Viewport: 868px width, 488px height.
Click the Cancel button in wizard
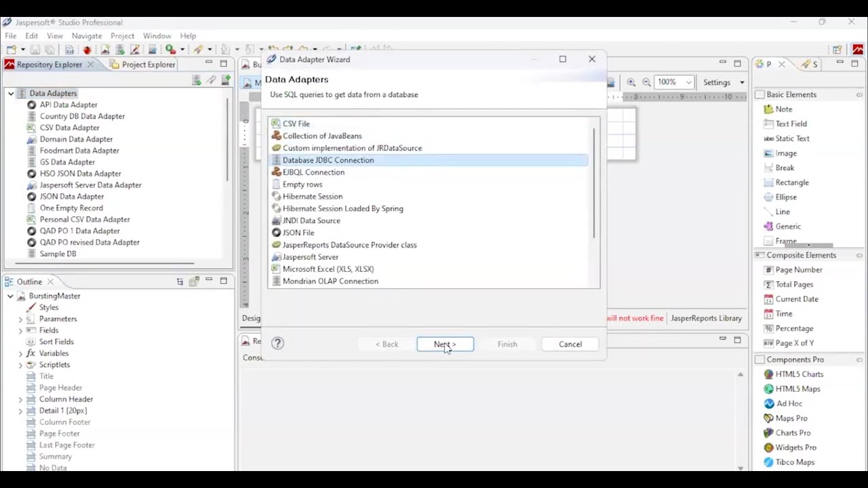pos(570,344)
